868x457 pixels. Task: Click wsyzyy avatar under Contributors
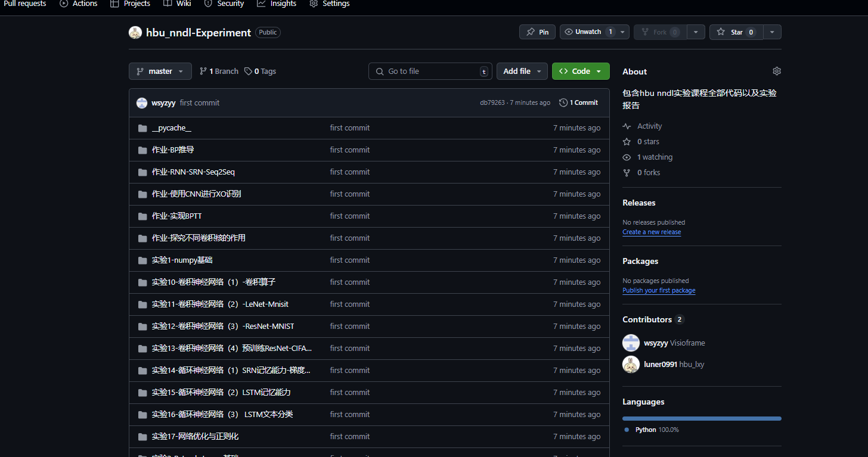[631, 343]
